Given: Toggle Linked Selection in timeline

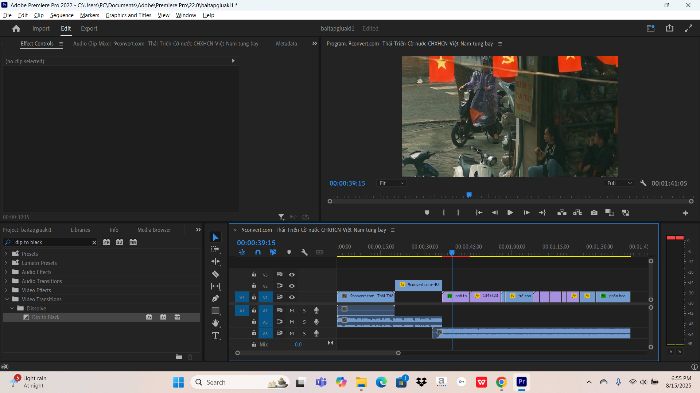Looking at the screenshot, I should coord(273,252).
